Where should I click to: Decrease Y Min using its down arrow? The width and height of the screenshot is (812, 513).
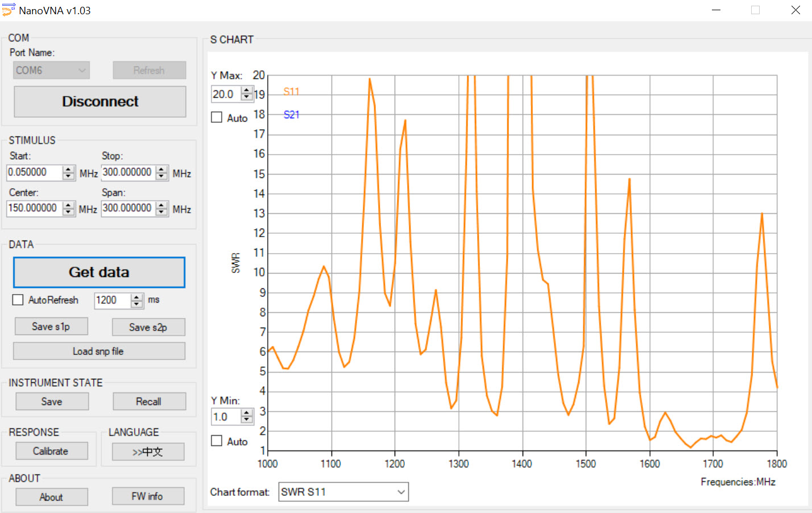(247, 420)
